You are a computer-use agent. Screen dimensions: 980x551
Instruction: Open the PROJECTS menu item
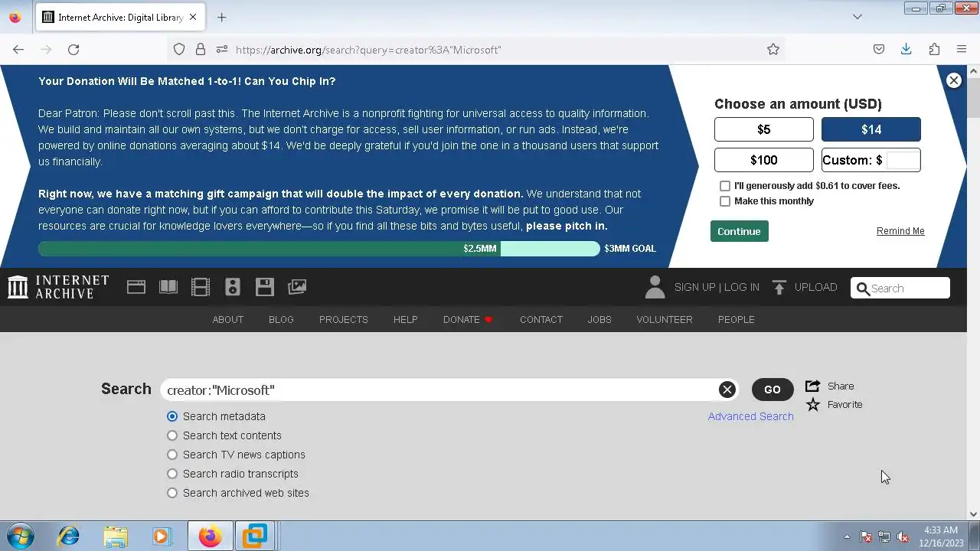(344, 319)
